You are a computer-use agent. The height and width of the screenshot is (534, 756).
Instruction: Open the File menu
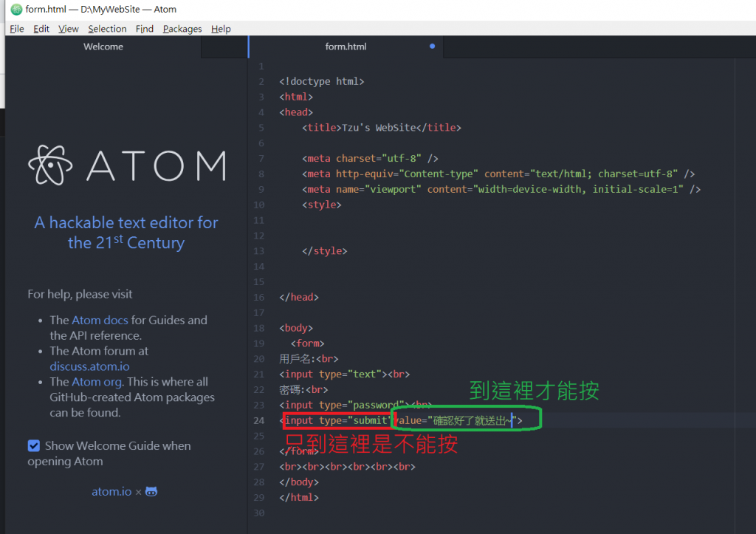coord(17,29)
